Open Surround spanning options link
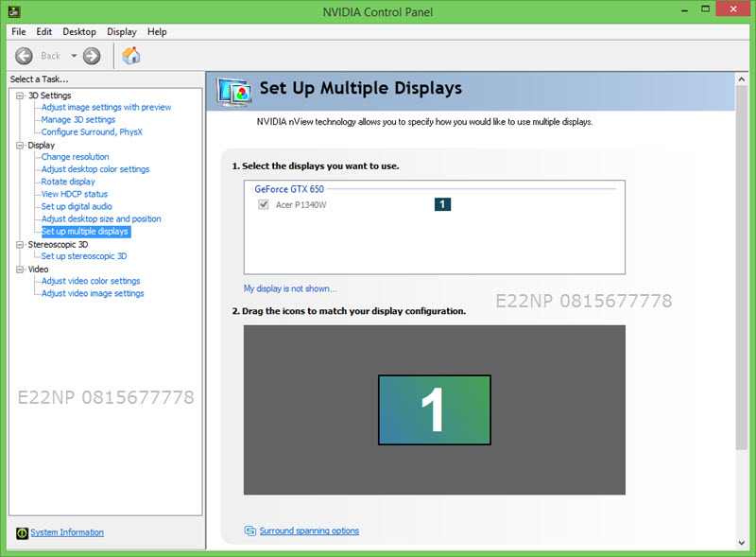 309,531
